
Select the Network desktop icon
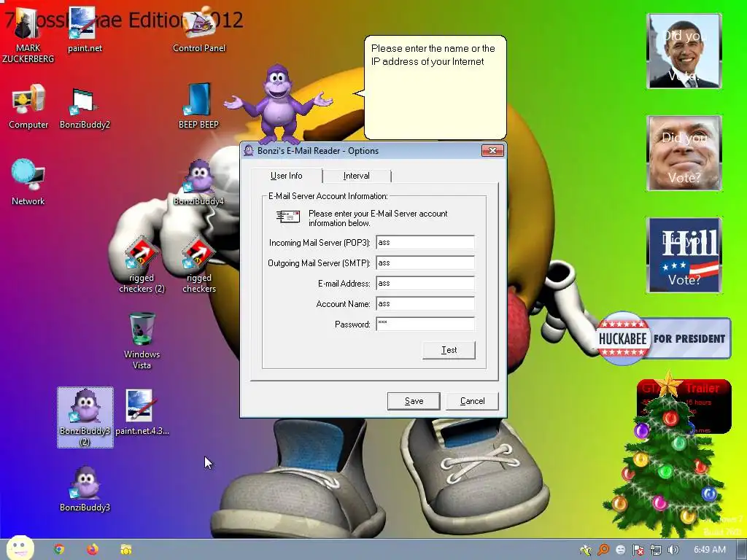28,182
